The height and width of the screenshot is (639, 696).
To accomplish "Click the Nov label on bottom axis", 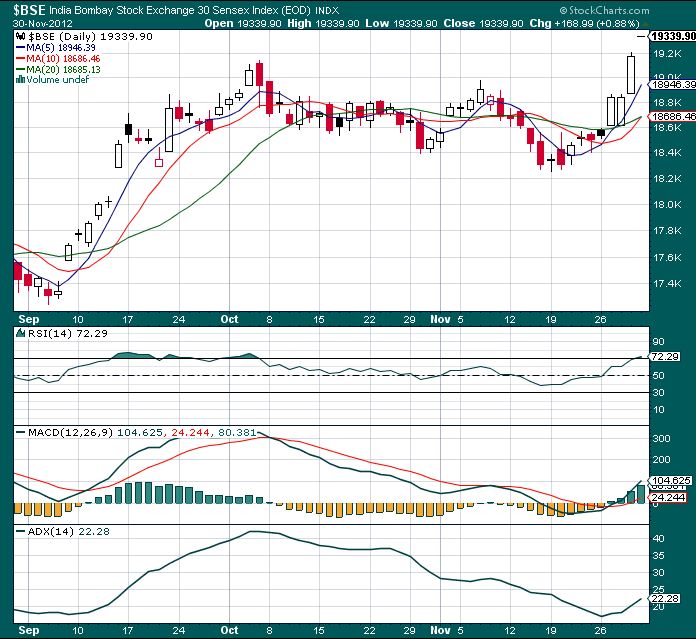I will point(440,630).
